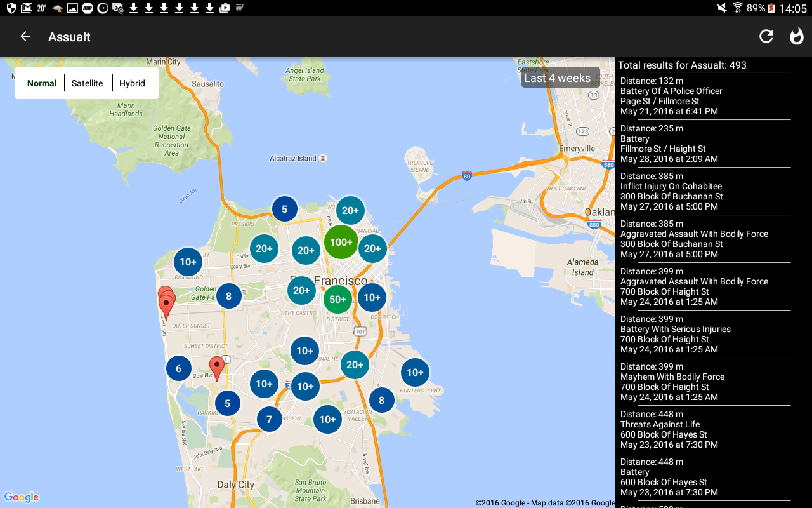This screenshot has height=508, width=812.
Task: Open the green 50+ cluster marker
Action: pos(337,299)
